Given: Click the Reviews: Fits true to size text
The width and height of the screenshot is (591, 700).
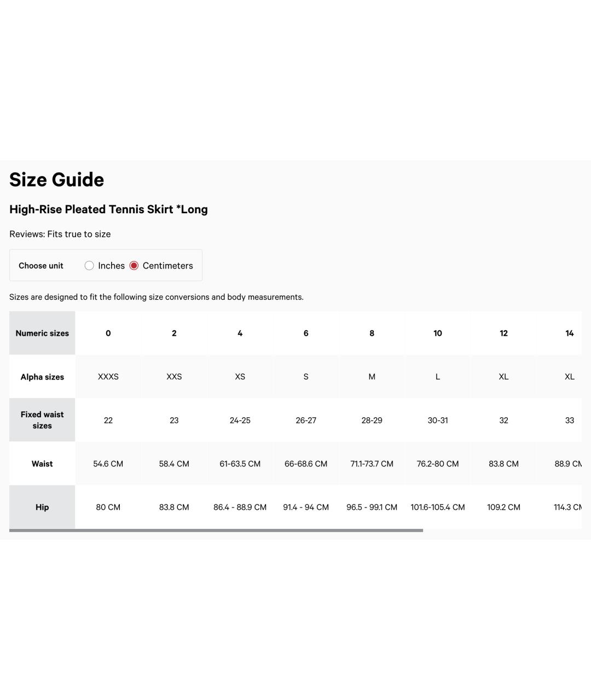Looking at the screenshot, I should pyautogui.click(x=60, y=234).
